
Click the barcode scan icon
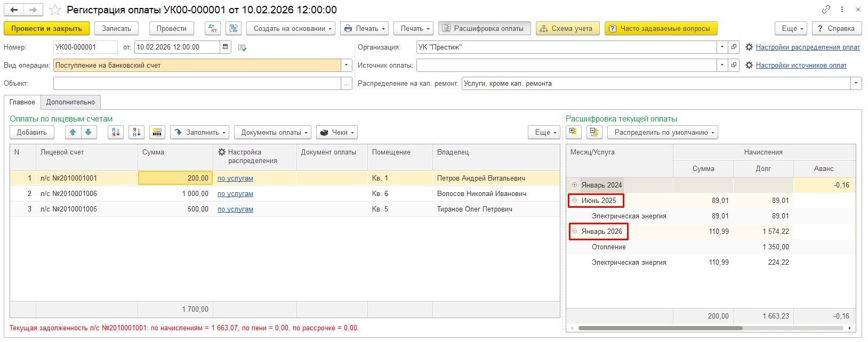coord(157,132)
